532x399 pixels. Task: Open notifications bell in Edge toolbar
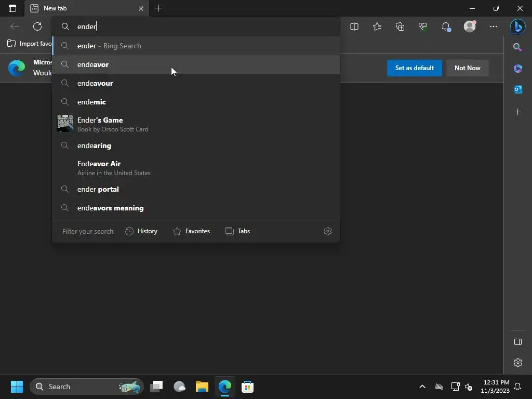click(446, 26)
